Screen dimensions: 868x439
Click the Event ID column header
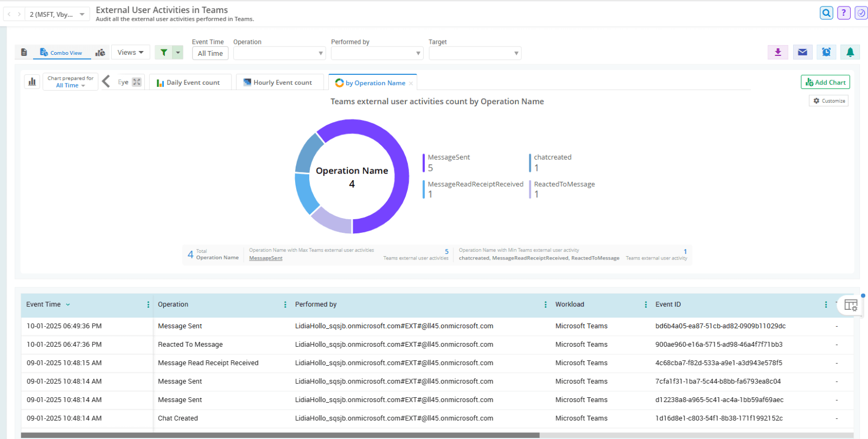pos(668,304)
